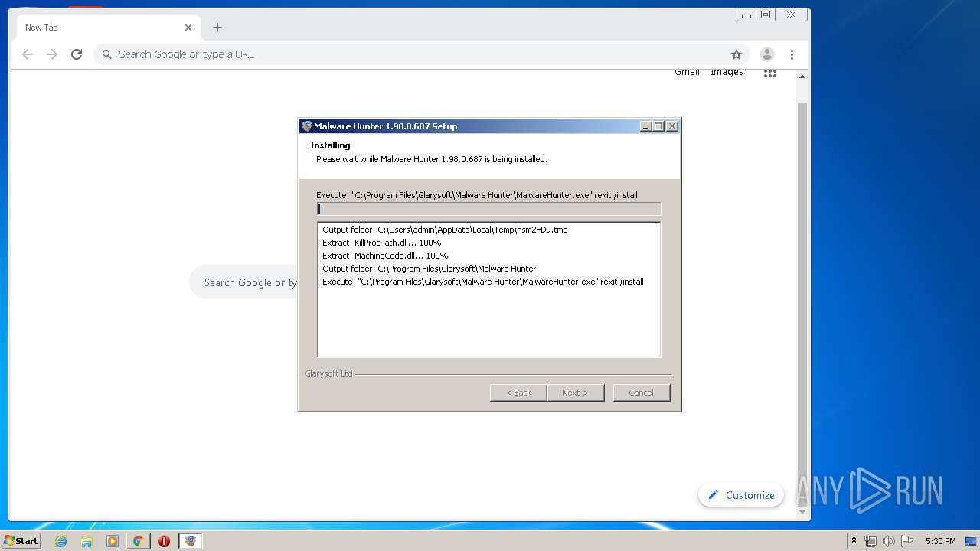Click the Show desktop button
This screenshot has height=551, width=980.
972,541
